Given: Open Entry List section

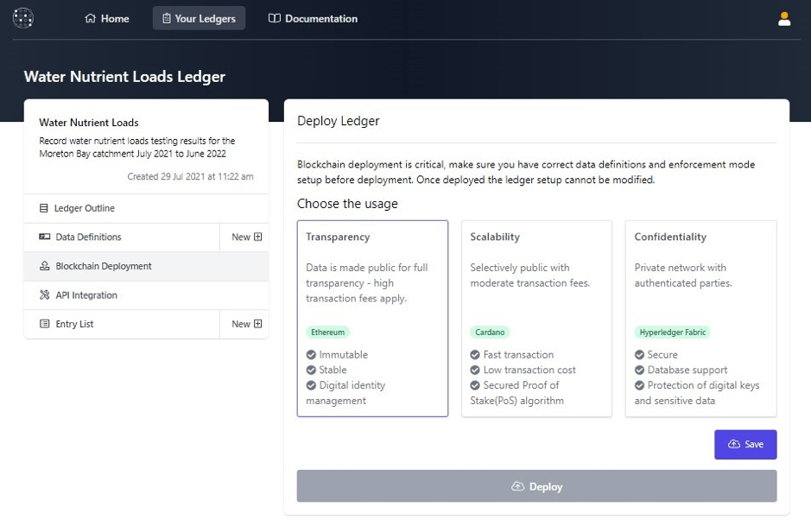Looking at the screenshot, I should click(x=122, y=324).
